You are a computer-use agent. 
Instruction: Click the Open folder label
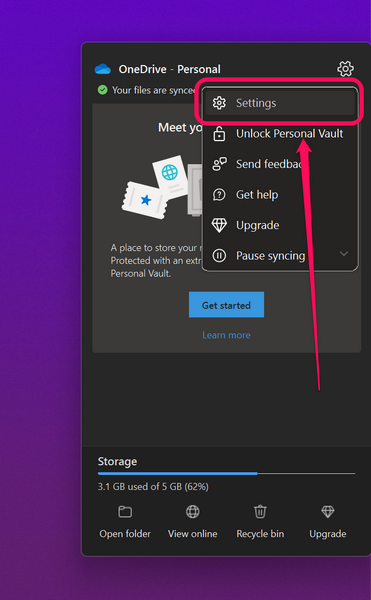coord(125,534)
